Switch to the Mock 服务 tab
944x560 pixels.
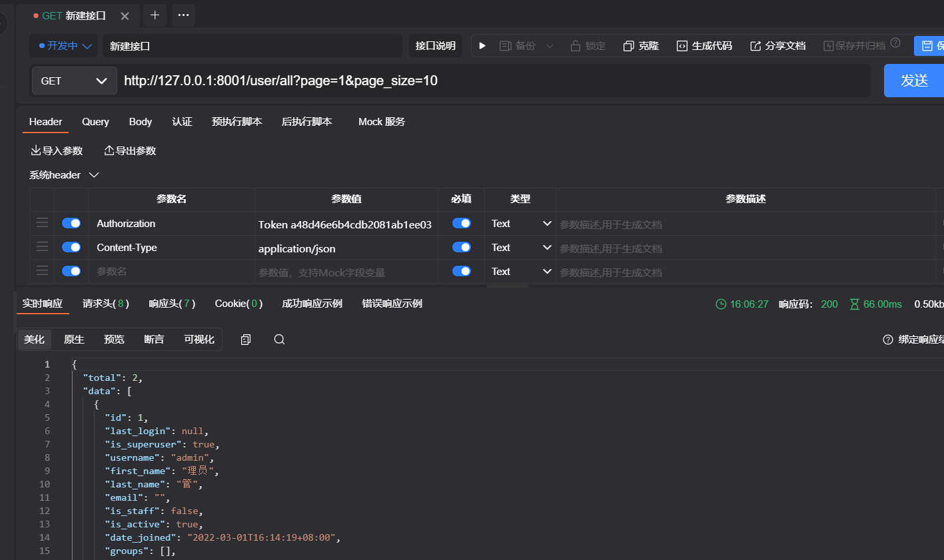tap(381, 121)
